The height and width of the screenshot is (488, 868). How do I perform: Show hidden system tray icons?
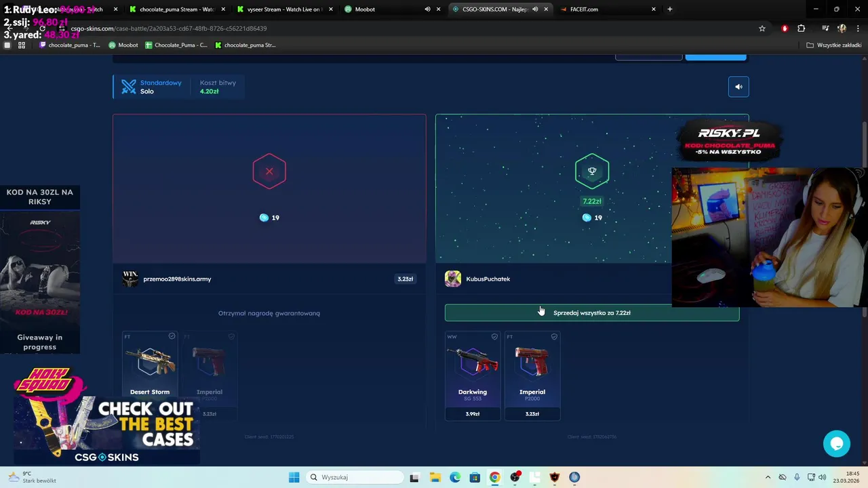click(768, 477)
